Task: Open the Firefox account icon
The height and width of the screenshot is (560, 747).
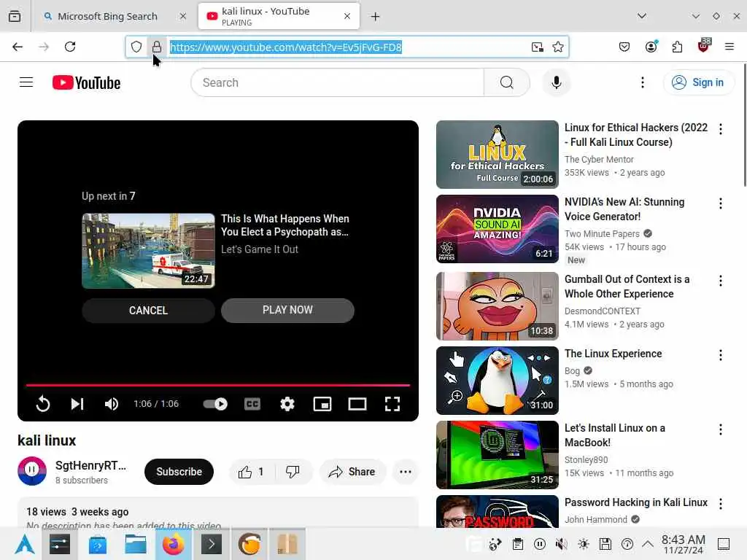Action: pos(651,46)
